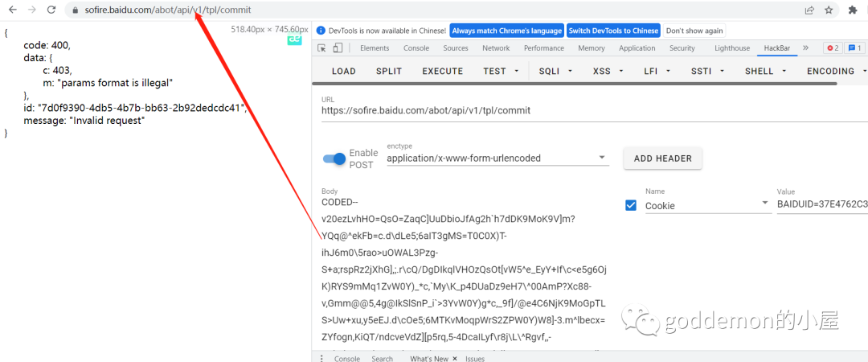The width and height of the screenshot is (868, 362).
Task: Click the "c: 403," JSON line
Action: [x=58, y=71]
